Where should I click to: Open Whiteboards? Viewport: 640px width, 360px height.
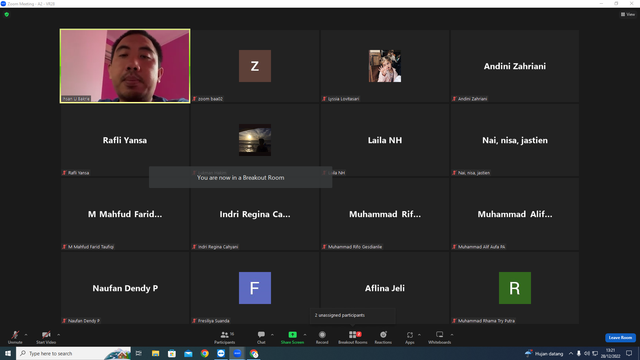point(440,337)
